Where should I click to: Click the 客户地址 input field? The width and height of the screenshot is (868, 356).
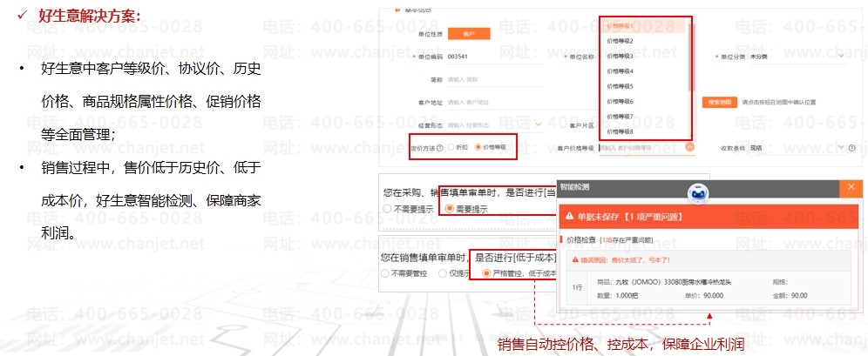488,102
